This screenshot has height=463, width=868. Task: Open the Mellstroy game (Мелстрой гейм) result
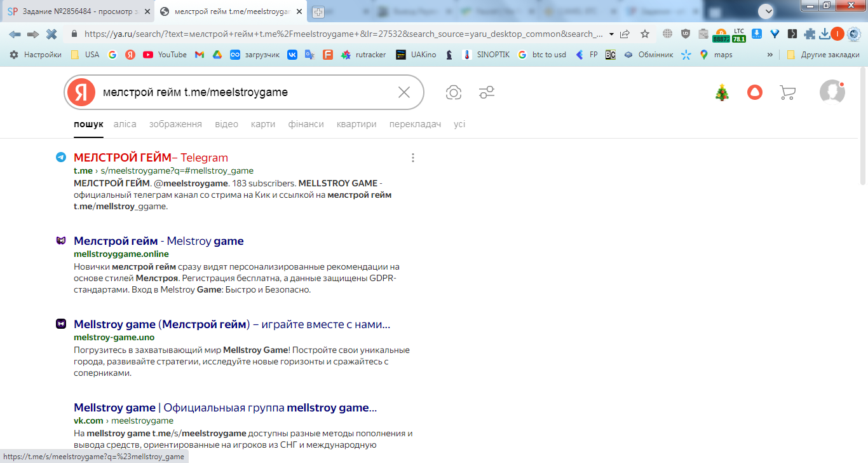232,324
